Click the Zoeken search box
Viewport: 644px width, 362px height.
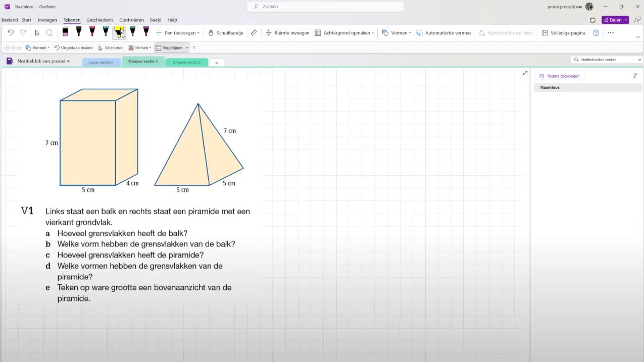coord(325,7)
